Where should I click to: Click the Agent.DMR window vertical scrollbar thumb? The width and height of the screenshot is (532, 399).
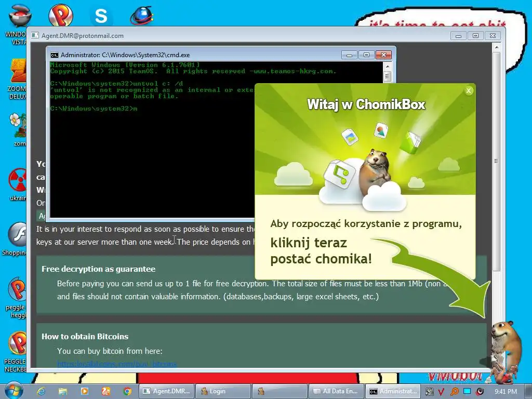click(496, 161)
